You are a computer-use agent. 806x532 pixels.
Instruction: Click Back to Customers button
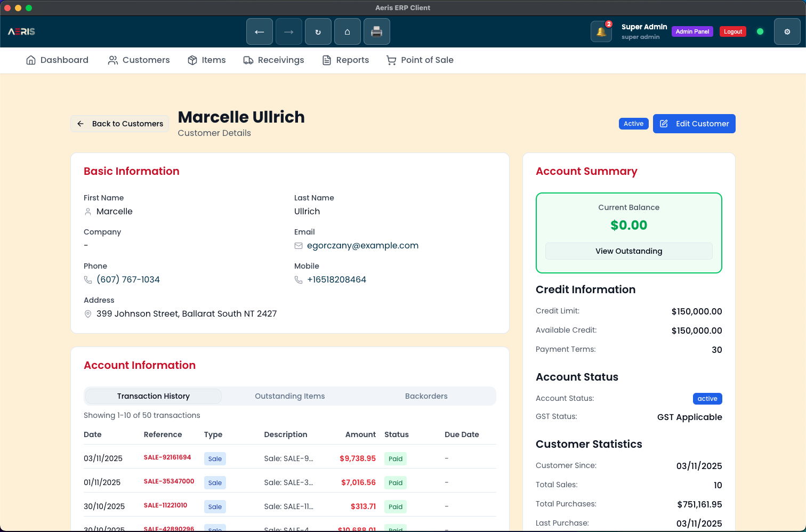[x=120, y=124]
